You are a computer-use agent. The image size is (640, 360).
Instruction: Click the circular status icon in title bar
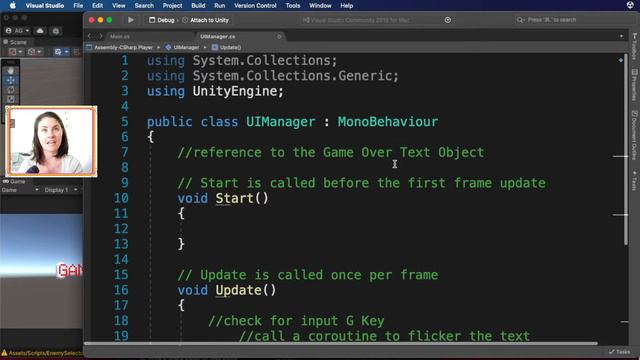click(448, 20)
